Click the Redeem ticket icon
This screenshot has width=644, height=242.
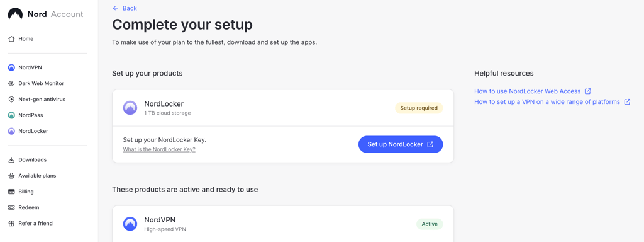(11, 208)
